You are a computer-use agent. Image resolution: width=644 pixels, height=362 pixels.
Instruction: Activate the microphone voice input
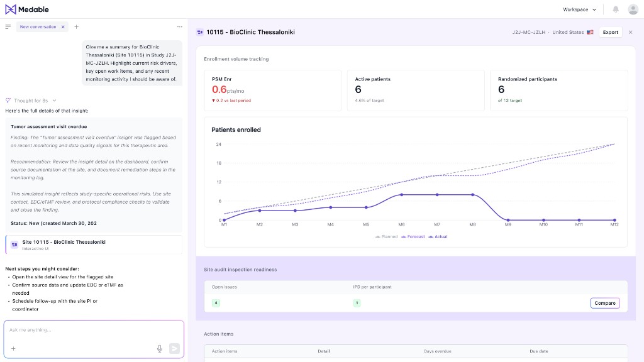[x=160, y=348]
